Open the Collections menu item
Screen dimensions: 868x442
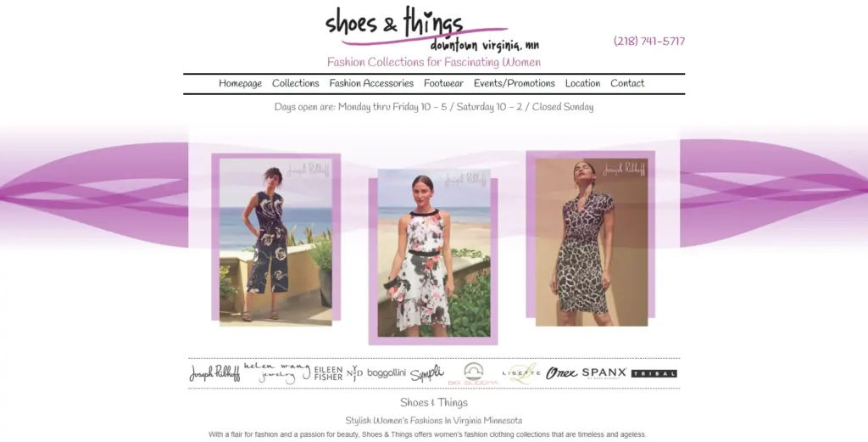point(296,83)
